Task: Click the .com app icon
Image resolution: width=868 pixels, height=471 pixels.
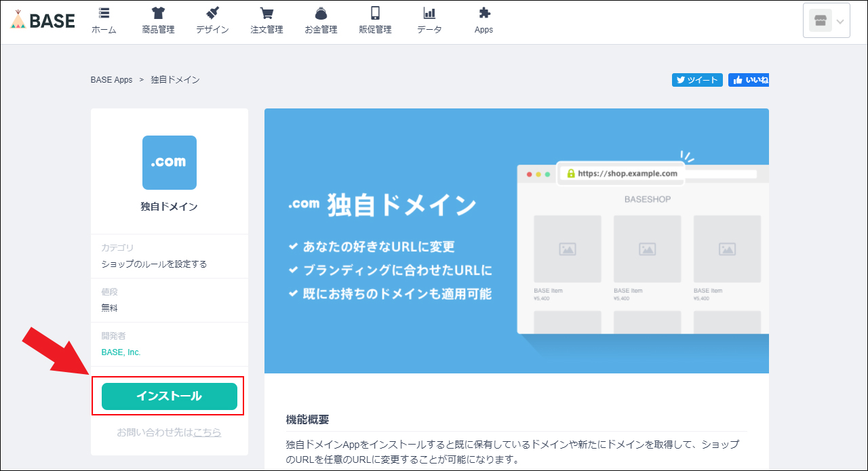Action: coord(170,163)
